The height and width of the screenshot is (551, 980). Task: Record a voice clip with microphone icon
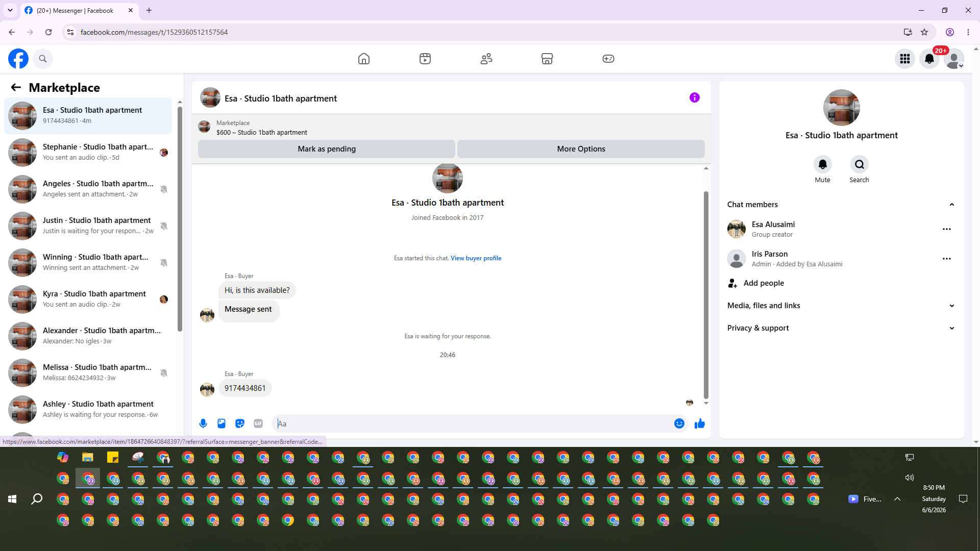[x=203, y=423]
